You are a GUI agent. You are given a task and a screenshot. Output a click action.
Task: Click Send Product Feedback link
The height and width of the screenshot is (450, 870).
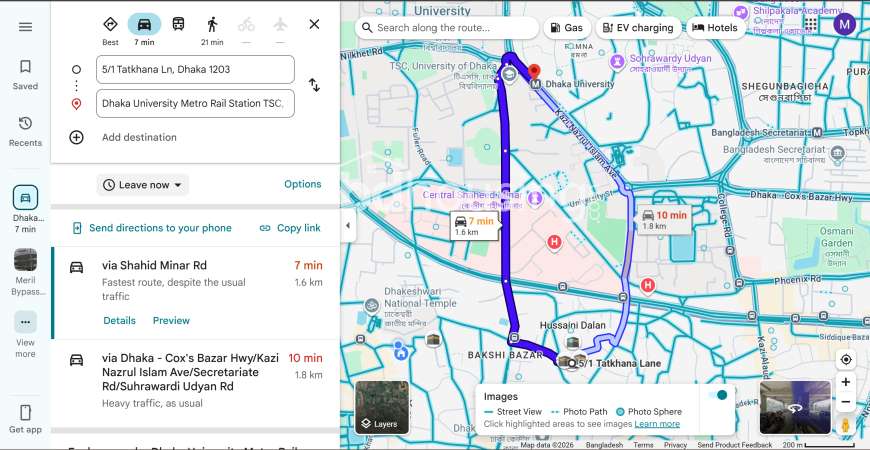735,445
